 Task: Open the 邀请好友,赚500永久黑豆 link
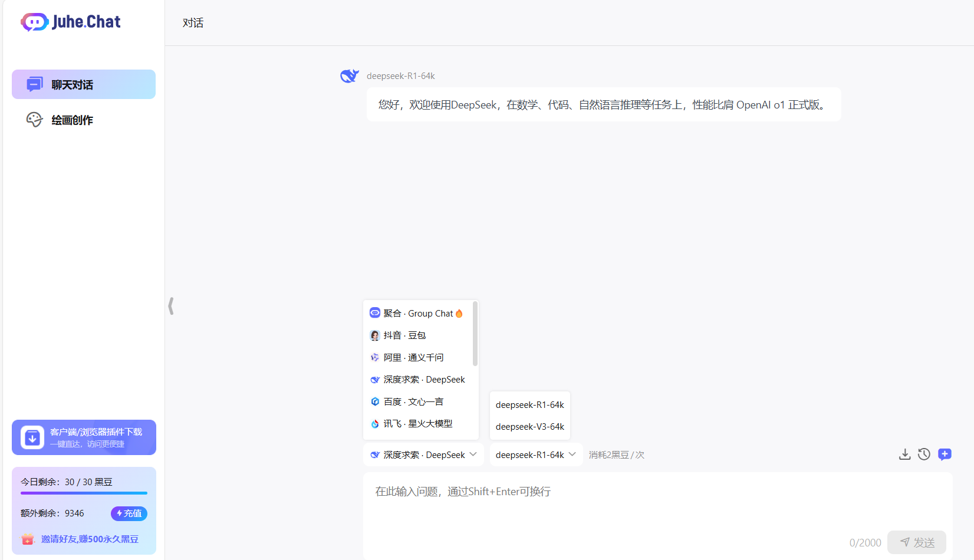[90, 539]
